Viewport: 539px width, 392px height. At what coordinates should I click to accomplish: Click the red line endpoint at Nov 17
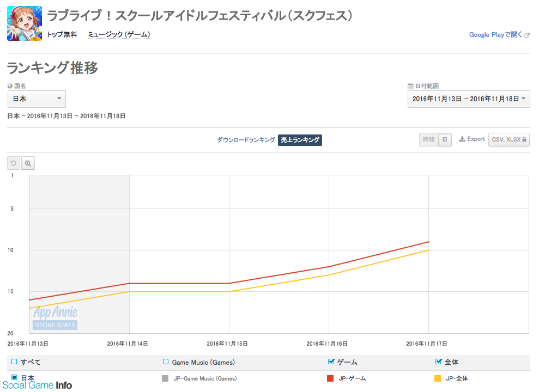(x=429, y=242)
